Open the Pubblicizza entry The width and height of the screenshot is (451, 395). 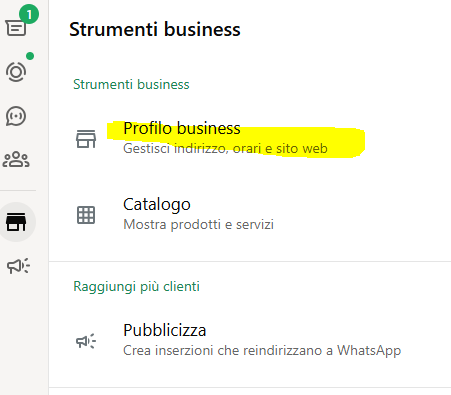[x=250, y=341]
